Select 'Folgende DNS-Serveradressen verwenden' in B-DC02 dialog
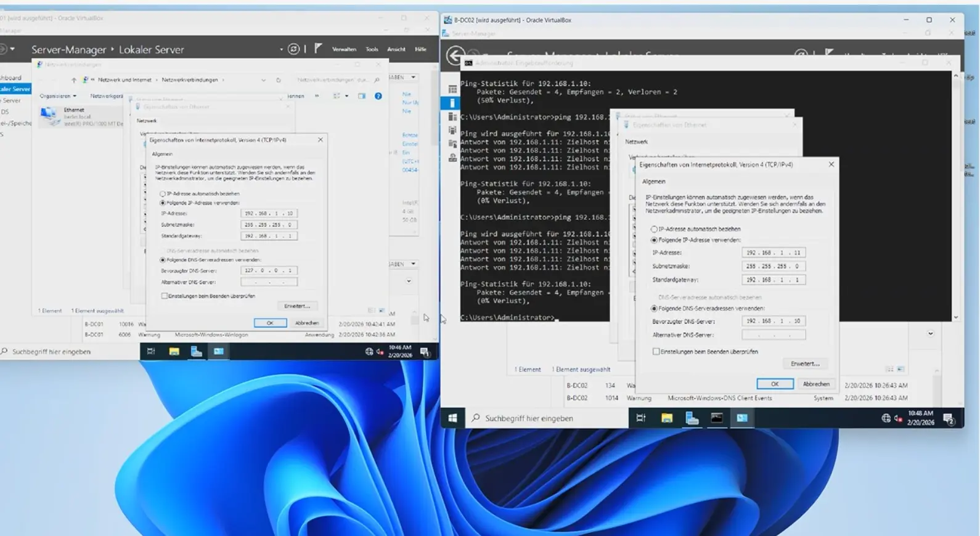 (654, 308)
